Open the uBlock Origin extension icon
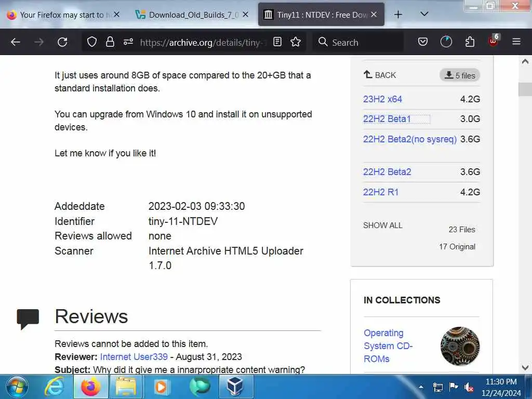The image size is (532, 399). pos(494,42)
